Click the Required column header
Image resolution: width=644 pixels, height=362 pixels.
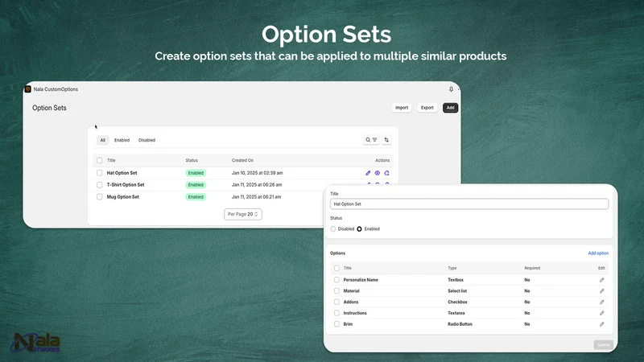(532, 268)
